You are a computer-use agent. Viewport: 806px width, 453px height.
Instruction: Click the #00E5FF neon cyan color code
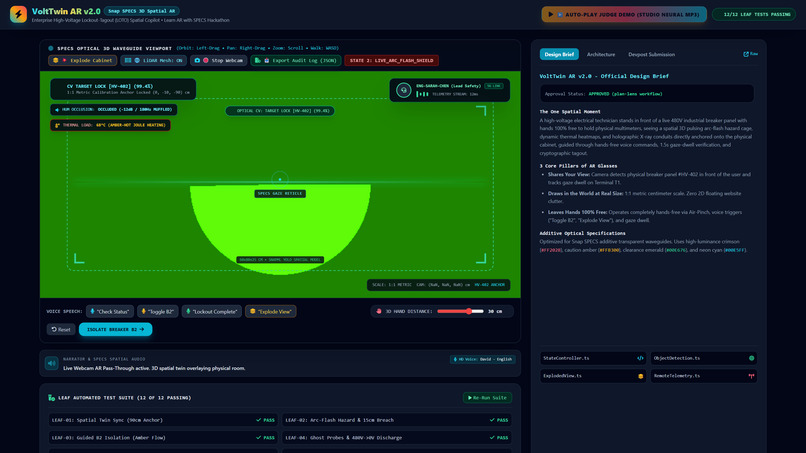tap(735, 250)
